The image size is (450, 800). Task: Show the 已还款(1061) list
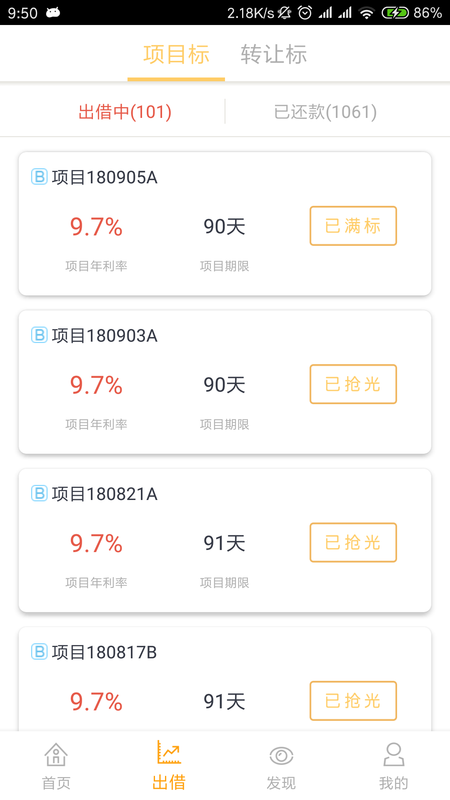tap(326, 112)
